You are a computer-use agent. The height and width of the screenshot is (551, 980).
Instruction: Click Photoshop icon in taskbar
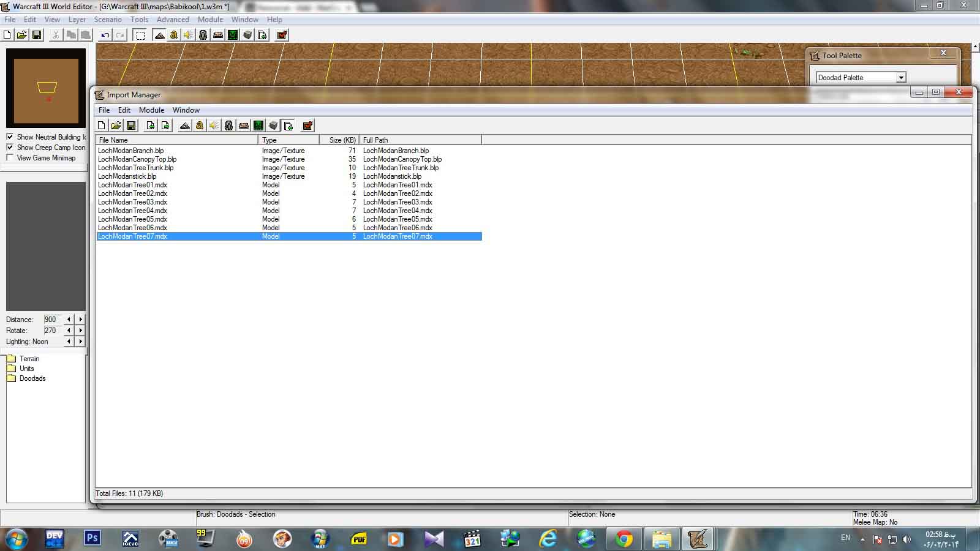[92, 538]
